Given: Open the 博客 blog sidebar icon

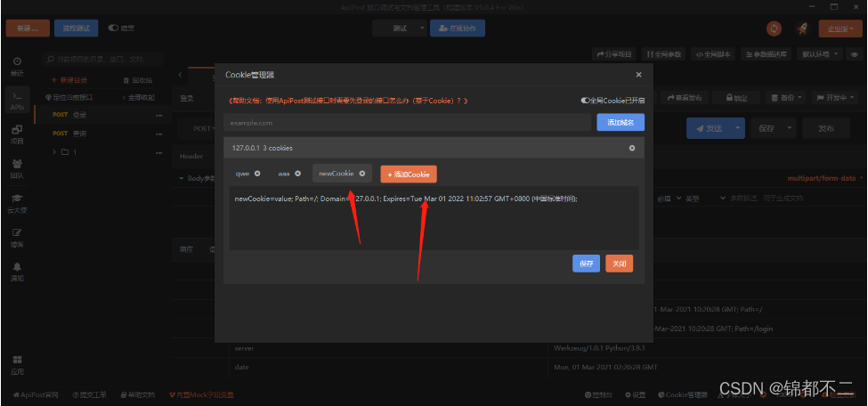Looking at the screenshot, I should click(17, 238).
